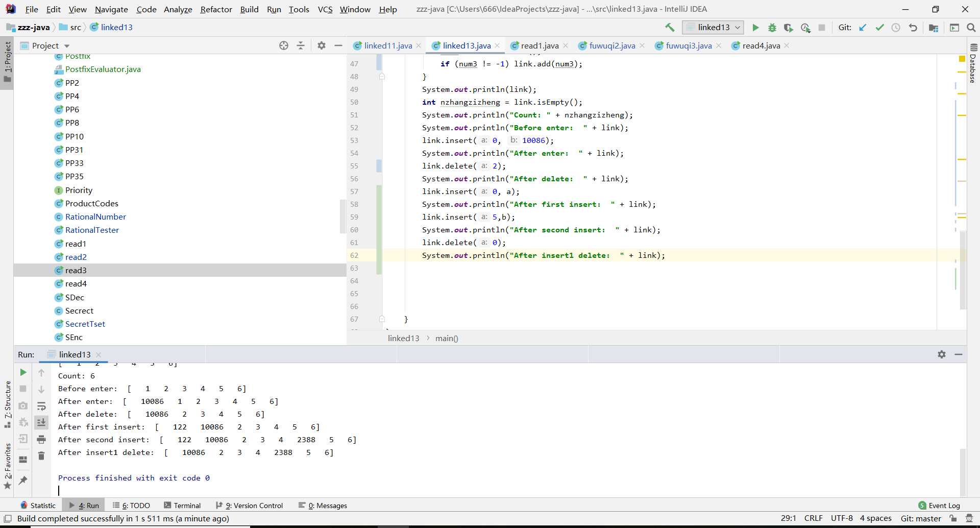980x528 pixels.
Task: Fold method end marker at line 67
Action: point(382,319)
